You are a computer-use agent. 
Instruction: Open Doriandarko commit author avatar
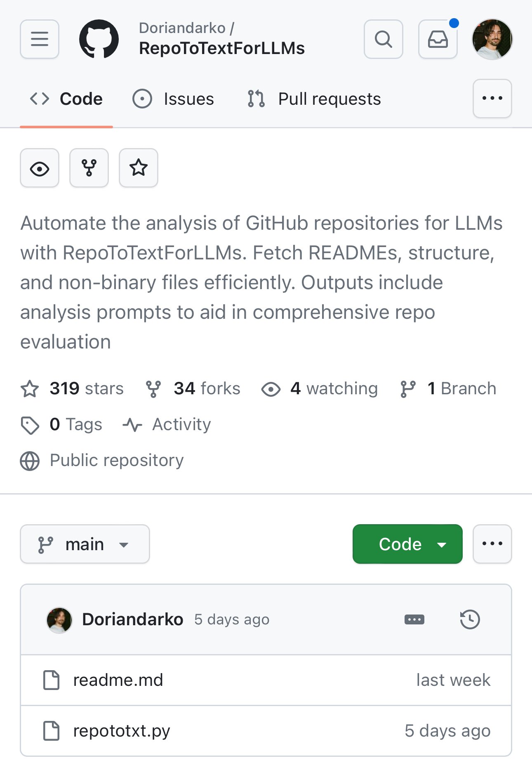click(59, 620)
